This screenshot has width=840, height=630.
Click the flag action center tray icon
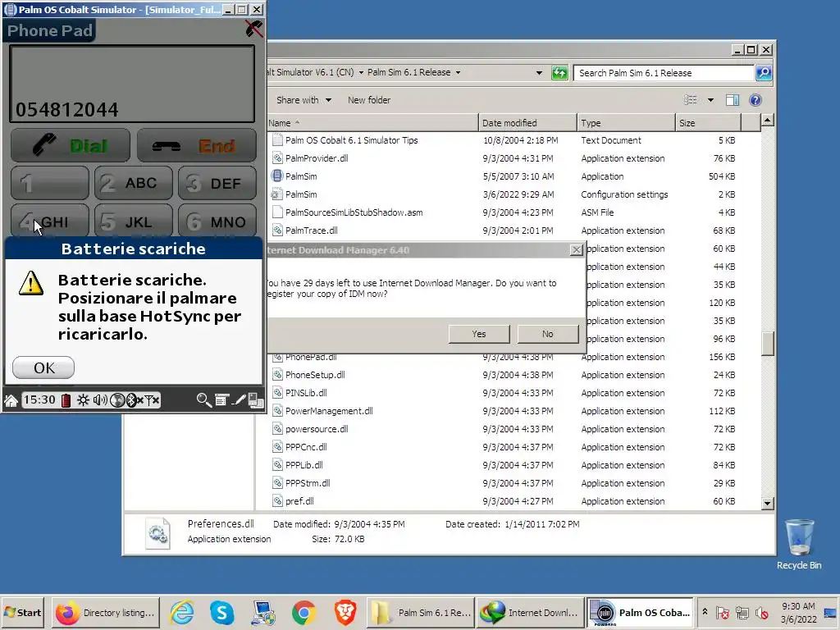tap(722, 613)
